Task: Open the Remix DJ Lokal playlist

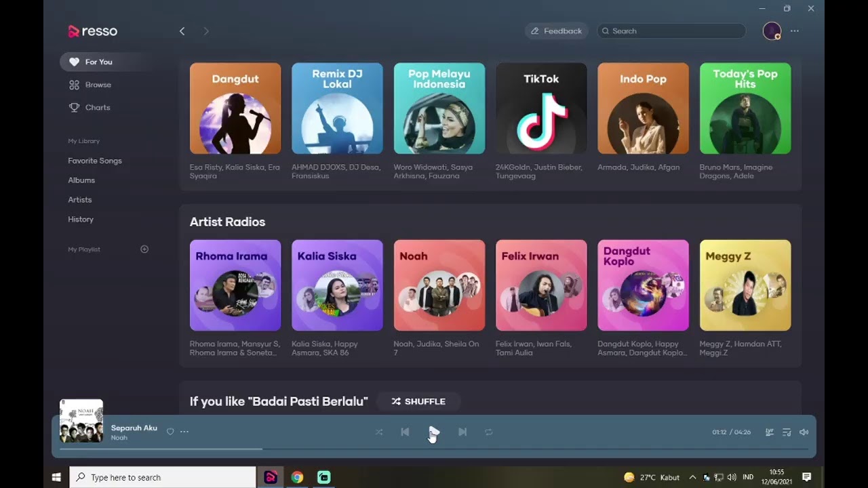Action: pyautogui.click(x=337, y=108)
